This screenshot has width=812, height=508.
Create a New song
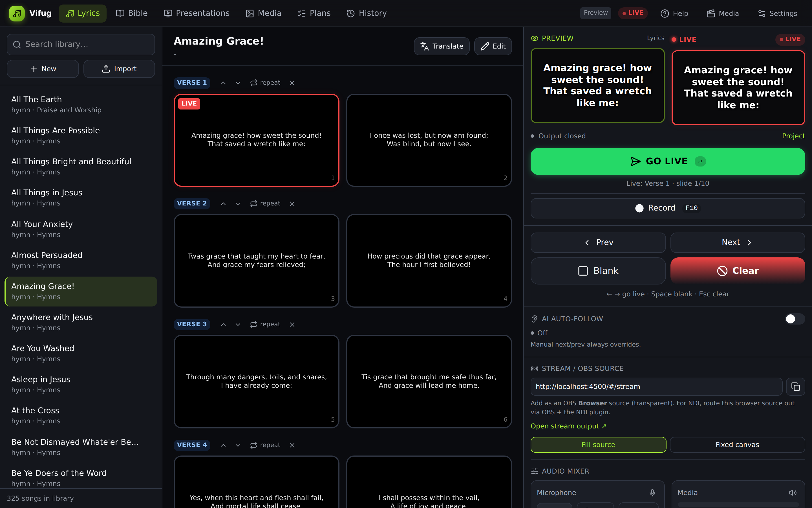[x=43, y=69]
